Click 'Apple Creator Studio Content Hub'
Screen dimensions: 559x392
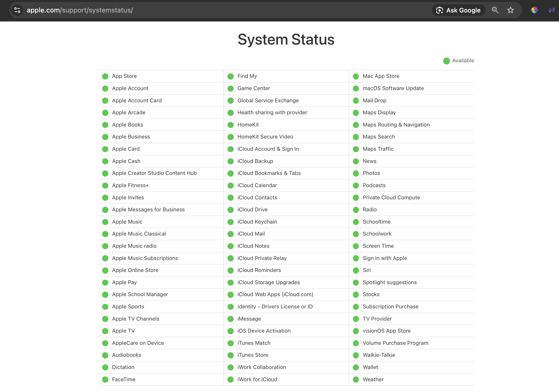click(x=155, y=173)
